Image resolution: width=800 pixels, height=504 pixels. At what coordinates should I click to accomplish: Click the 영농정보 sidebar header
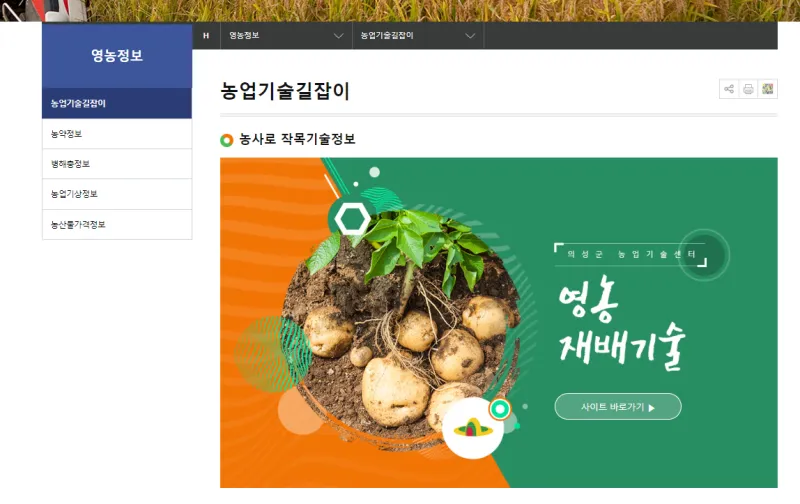[117, 56]
